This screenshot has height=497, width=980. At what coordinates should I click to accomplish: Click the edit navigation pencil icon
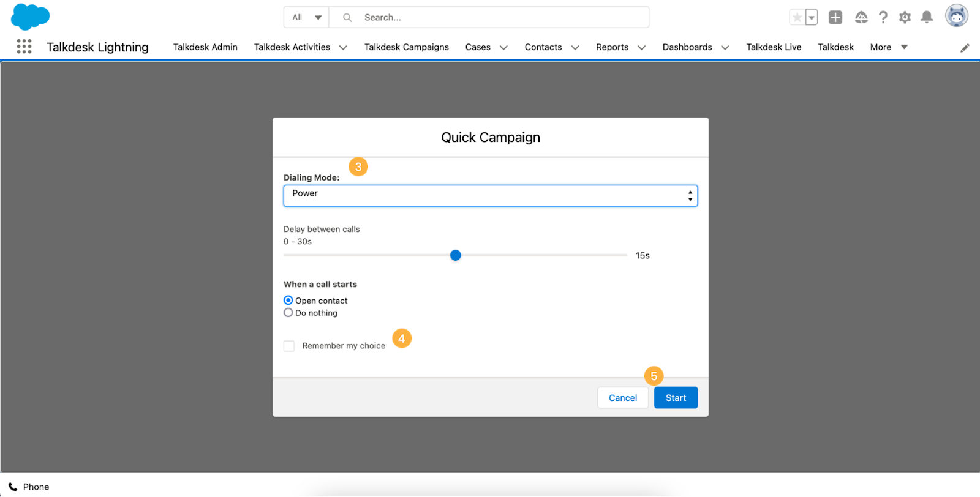click(965, 48)
